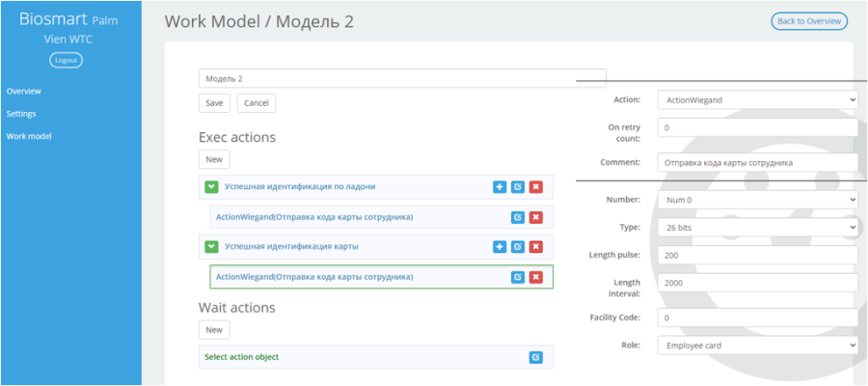Collapse the Успешная идентификация по ладони group
The height and width of the screenshot is (386, 868).
(x=211, y=187)
